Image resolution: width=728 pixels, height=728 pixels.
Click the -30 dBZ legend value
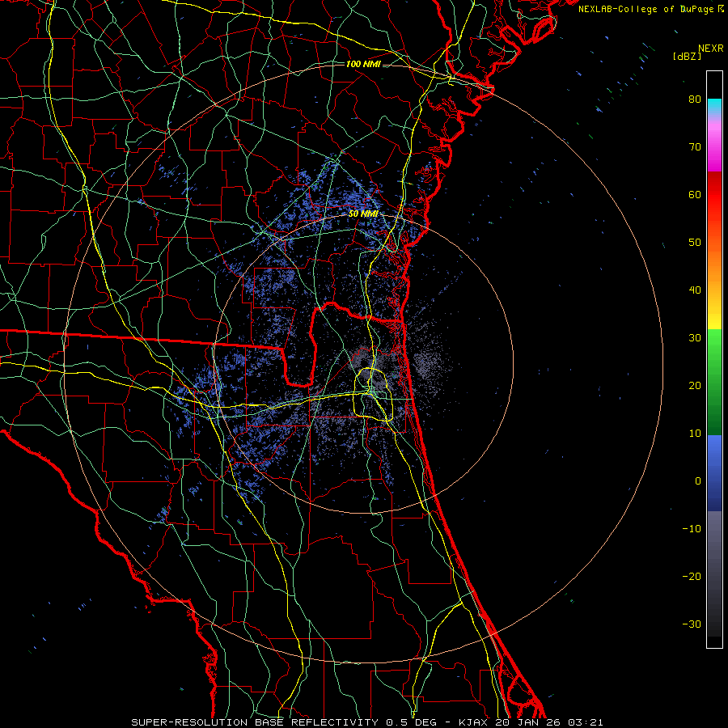pyautogui.click(x=692, y=624)
